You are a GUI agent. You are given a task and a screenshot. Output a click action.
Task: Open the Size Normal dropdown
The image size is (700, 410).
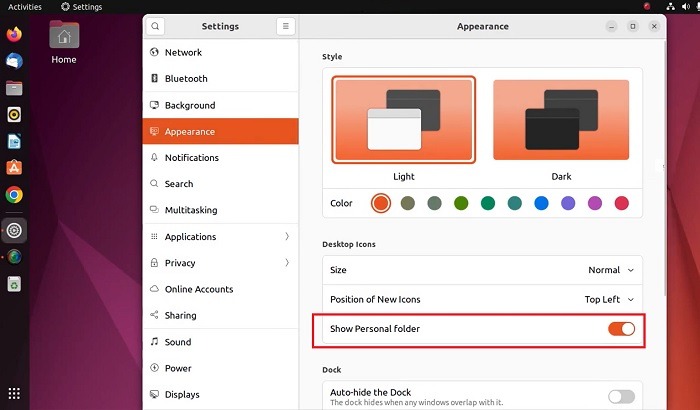pyautogui.click(x=611, y=270)
